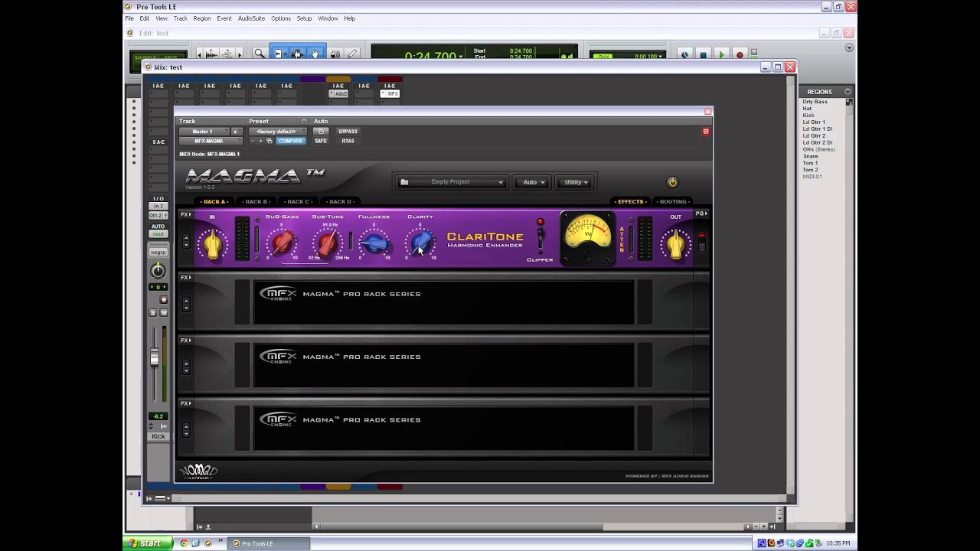Click the automation-enable icon beside SAFE
The height and width of the screenshot is (551, 980).
[321, 132]
